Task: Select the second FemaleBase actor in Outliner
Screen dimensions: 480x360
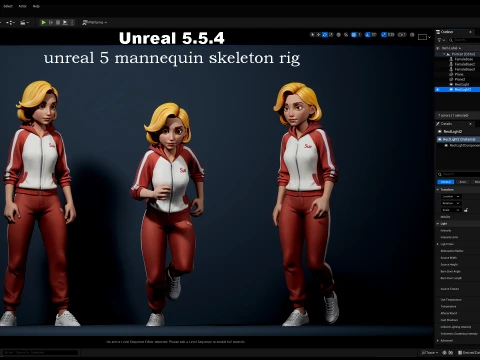Action: (465, 64)
